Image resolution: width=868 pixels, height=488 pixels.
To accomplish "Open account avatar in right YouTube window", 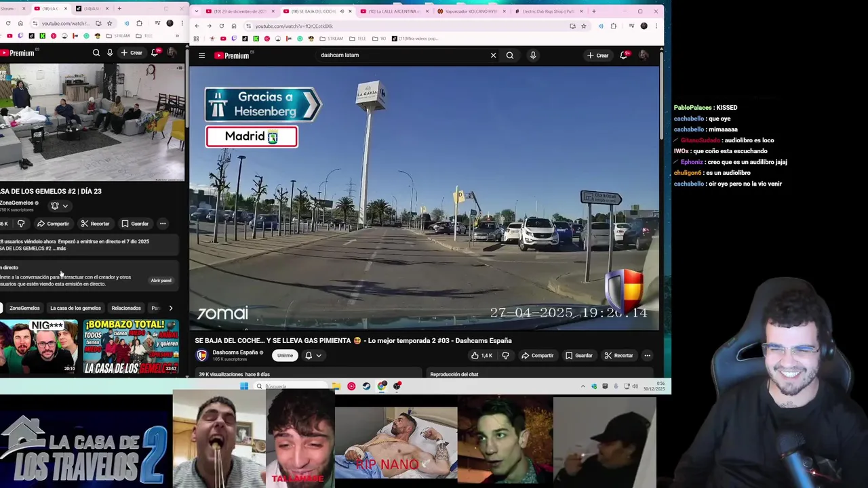I will [x=643, y=56].
